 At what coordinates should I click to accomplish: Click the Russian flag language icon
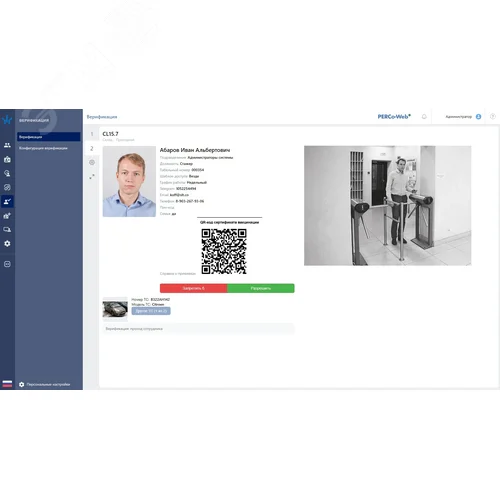pos(7,384)
